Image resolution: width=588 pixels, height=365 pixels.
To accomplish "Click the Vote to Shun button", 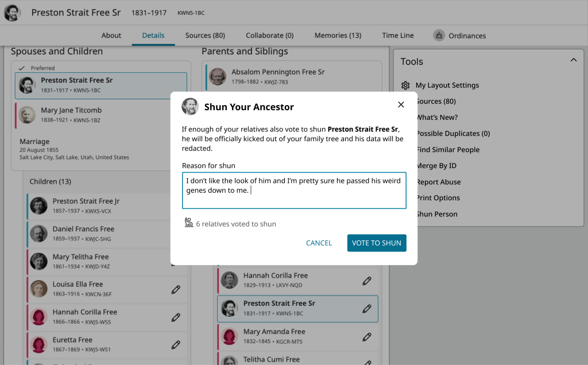I will (376, 243).
